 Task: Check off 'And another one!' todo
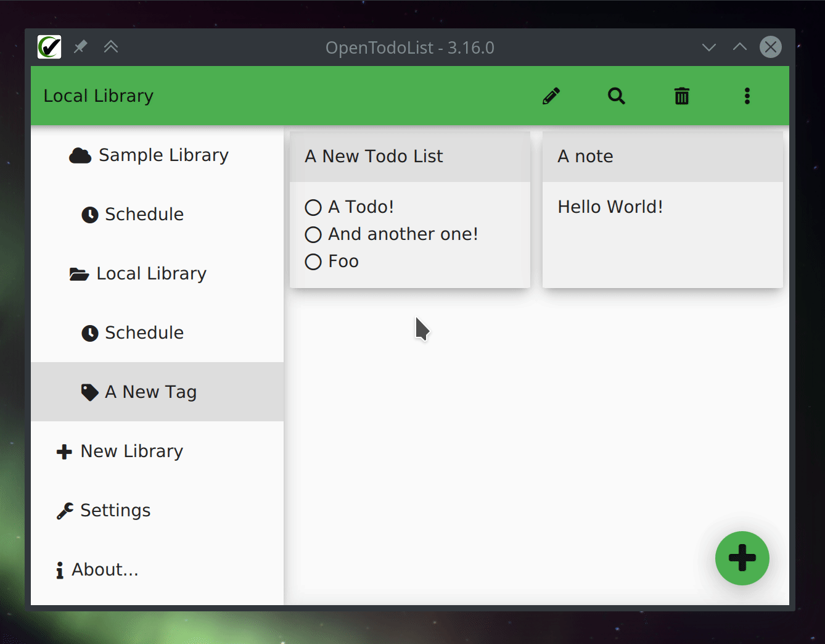click(x=313, y=234)
